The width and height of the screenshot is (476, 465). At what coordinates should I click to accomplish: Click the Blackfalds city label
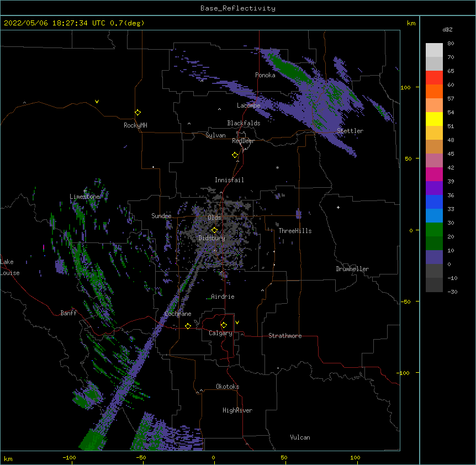click(244, 123)
